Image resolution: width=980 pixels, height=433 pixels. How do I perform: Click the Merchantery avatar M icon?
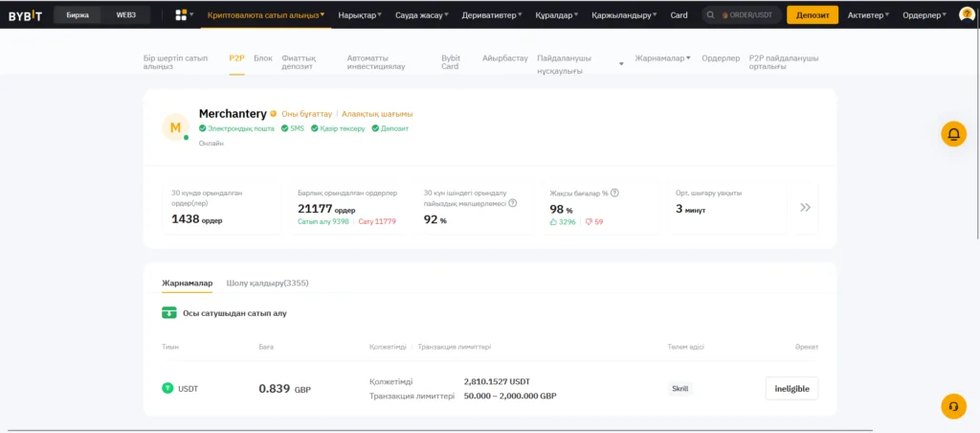pos(175,127)
